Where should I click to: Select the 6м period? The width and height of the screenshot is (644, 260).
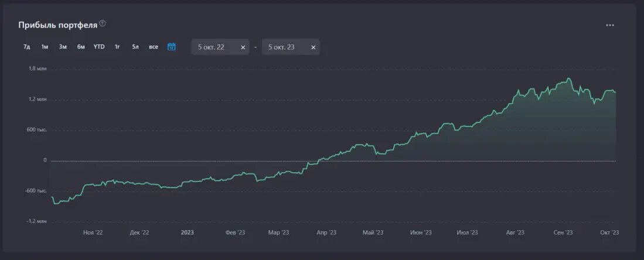(81, 47)
